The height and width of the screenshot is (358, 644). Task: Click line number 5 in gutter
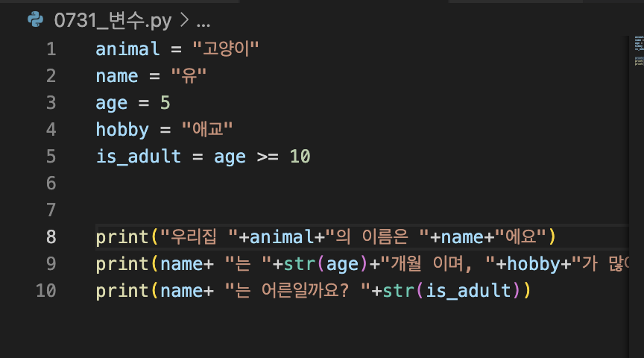click(51, 156)
